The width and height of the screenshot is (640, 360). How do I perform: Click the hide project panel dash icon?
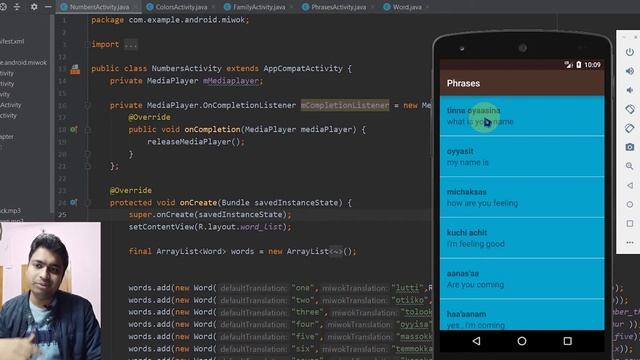[x=48, y=7]
